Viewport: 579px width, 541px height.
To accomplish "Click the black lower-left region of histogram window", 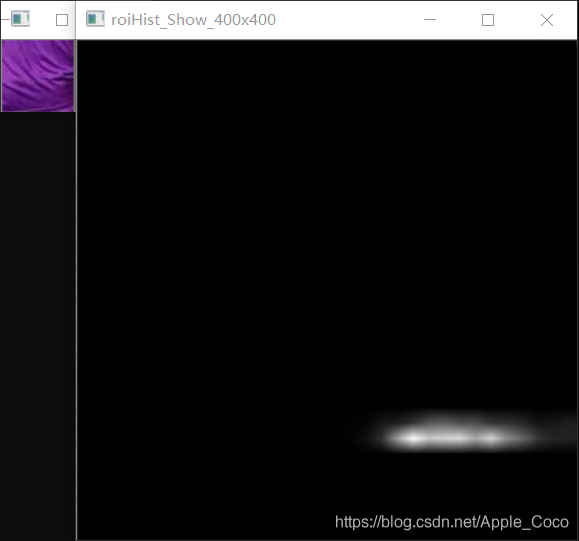I will 185,480.
